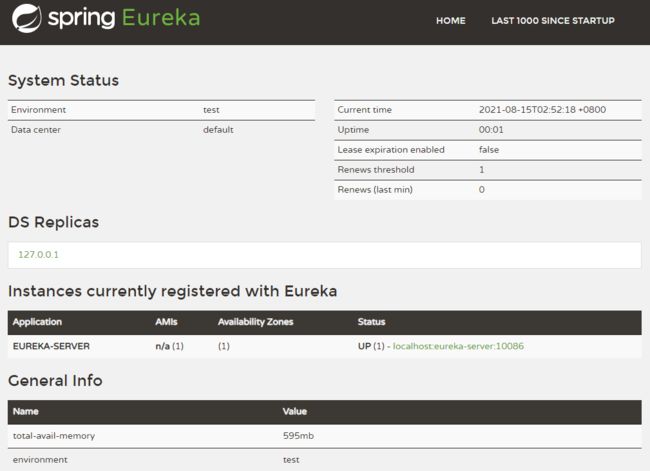
Task: Select the uptime value 00:01
Action: tap(491, 130)
